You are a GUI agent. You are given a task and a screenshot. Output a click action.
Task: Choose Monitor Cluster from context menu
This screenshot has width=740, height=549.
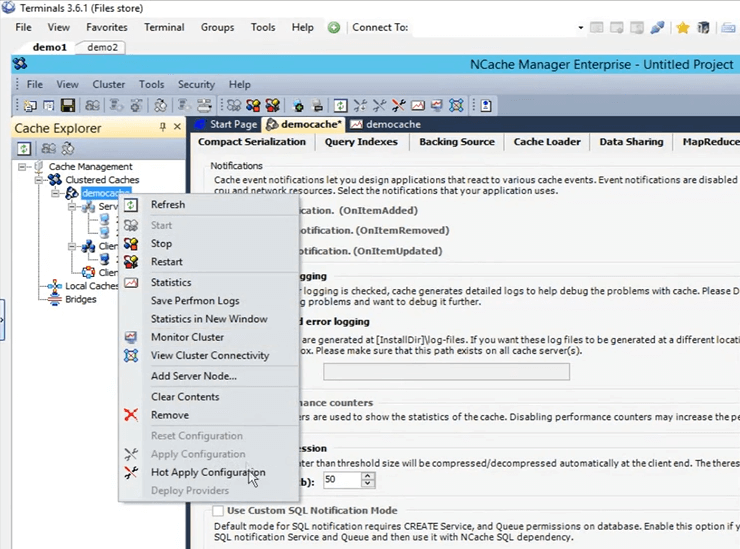(x=208, y=337)
